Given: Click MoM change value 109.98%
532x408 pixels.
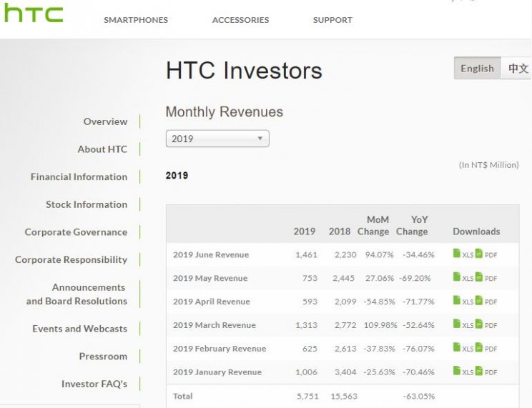Looking at the screenshot, I should pos(380,325).
